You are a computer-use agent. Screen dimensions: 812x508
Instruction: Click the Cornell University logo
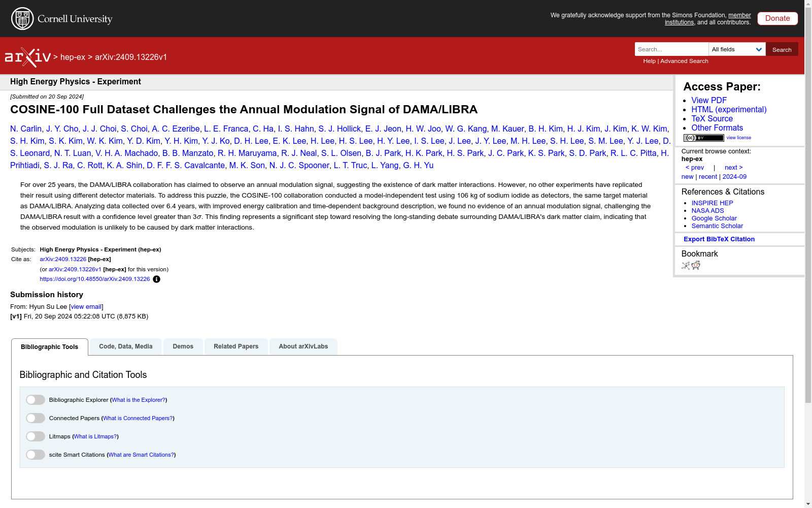coord(62,19)
